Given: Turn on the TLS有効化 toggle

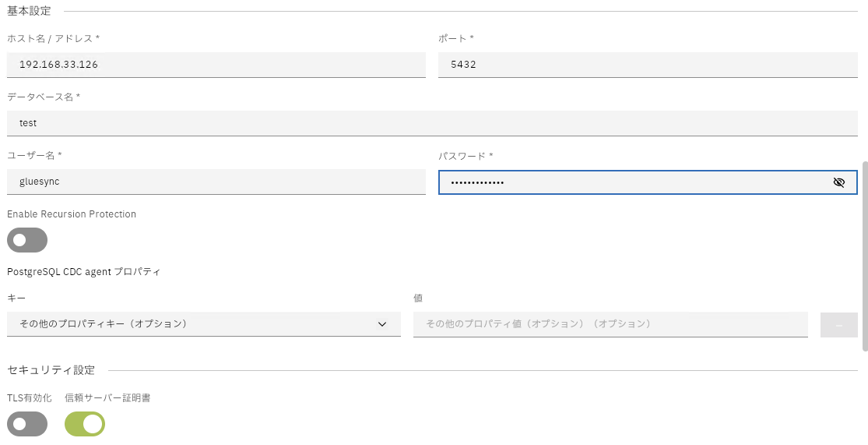Looking at the screenshot, I should tap(27, 424).
